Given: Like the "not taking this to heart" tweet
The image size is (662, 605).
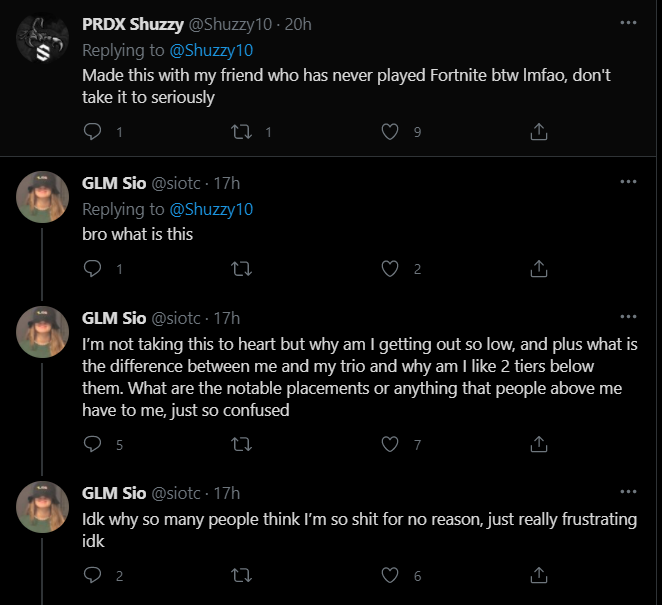Looking at the screenshot, I should coord(391,444).
